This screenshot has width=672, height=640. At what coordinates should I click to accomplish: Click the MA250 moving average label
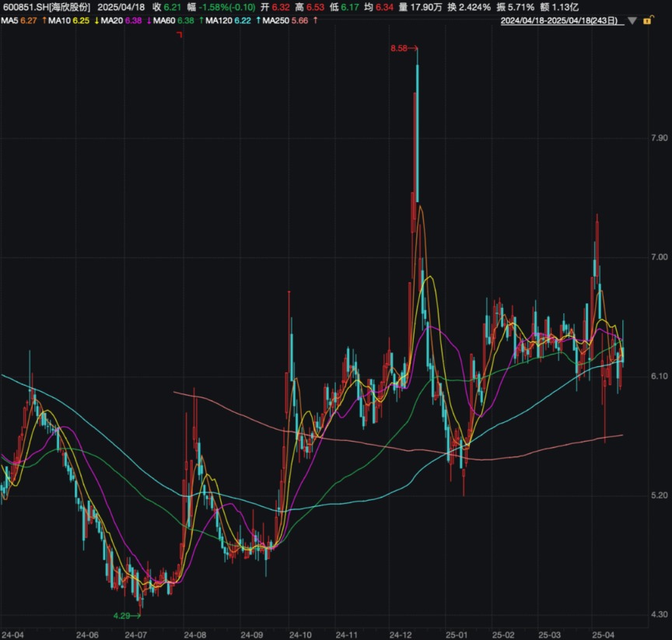point(275,19)
